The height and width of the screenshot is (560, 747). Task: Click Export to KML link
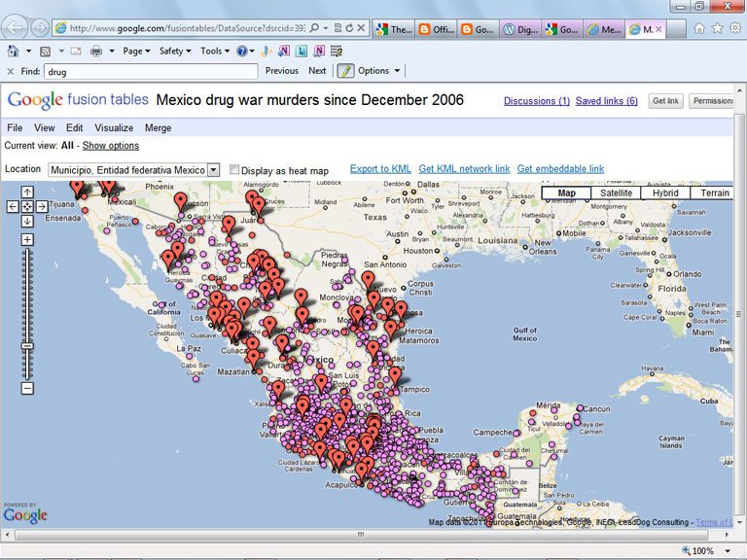point(380,168)
